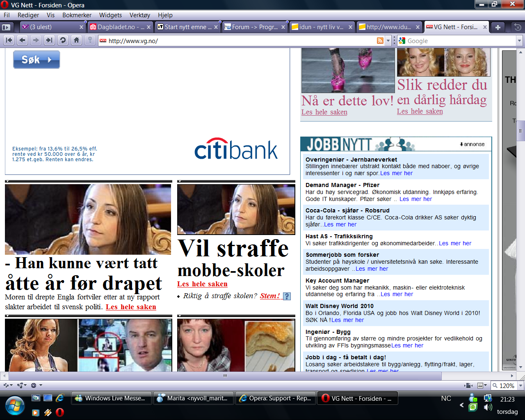The height and width of the screenshot is (420, 525).
Task: Click 'Les mer her' for Demand Manager - Pfizer
Action: click(x=415, y=199)
